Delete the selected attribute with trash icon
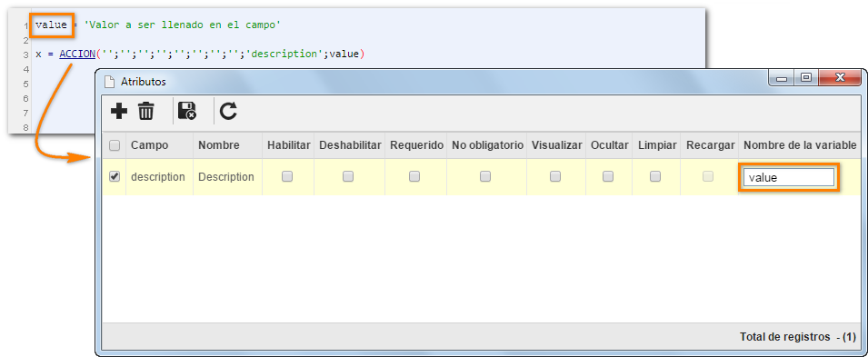This screenshot has height=357, width=868. [x=146, y=111]
